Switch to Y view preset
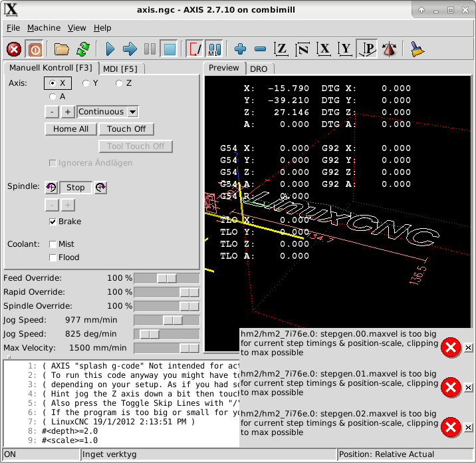The width and height of the screenshot is (476, 463). [x=346, y=49]
